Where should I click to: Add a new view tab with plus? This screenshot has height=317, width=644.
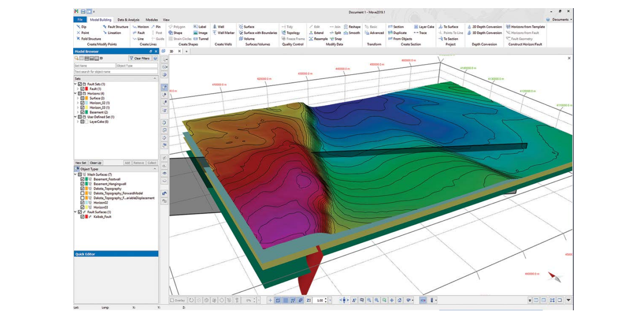click(187, 51)
